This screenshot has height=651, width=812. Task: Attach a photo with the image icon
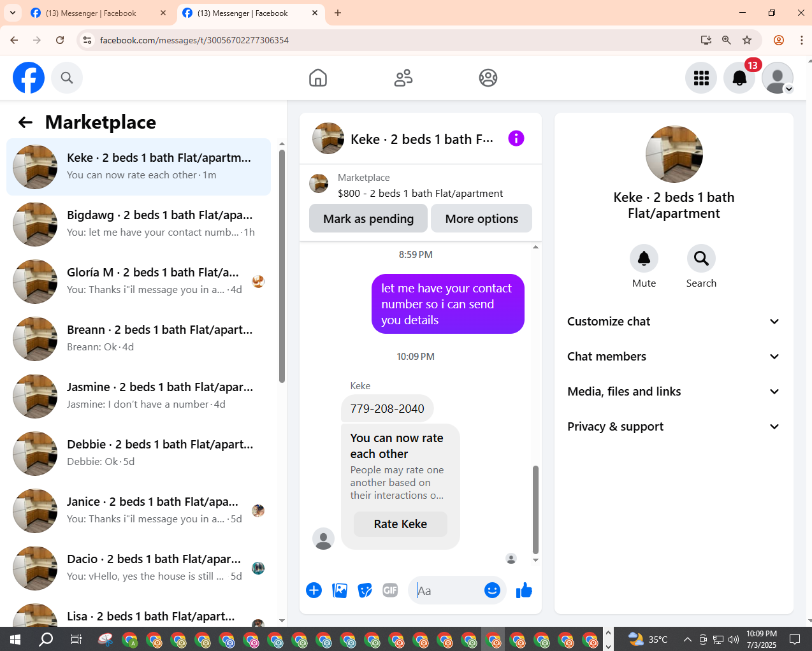point(340,590)
